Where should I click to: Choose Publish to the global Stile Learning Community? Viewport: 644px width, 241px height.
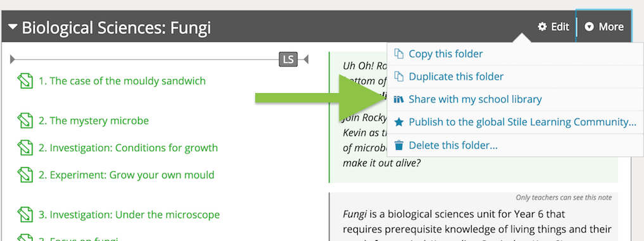522,122
